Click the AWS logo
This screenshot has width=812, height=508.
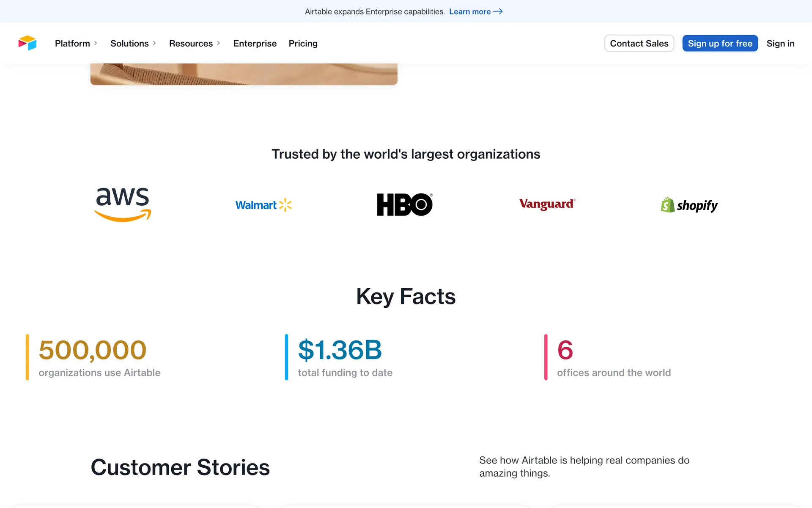[x=123, y=204]
